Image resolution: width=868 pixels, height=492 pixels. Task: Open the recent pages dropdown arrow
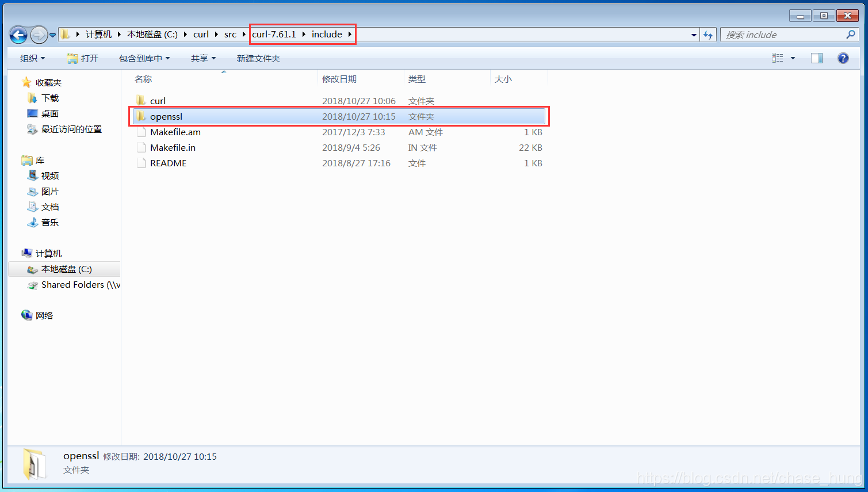pyautogui.click(x=52, y=35)
